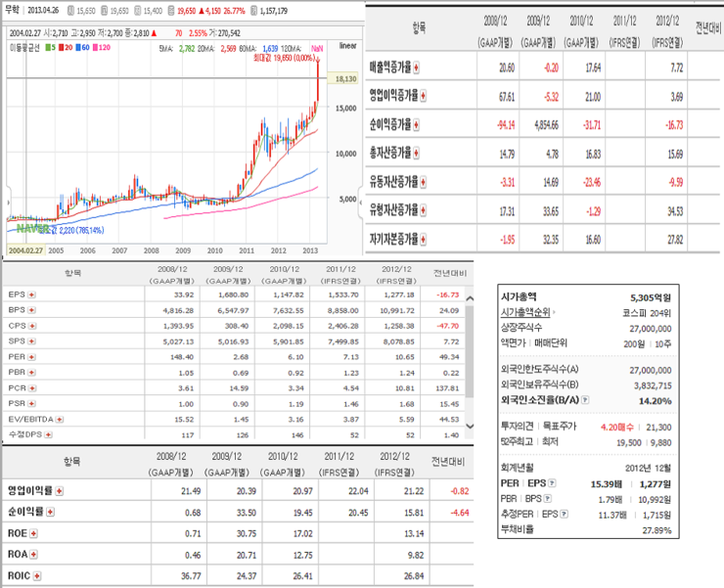Click the 36.77 ROIC cell
The image size is (724, 588).
(191, 576)
